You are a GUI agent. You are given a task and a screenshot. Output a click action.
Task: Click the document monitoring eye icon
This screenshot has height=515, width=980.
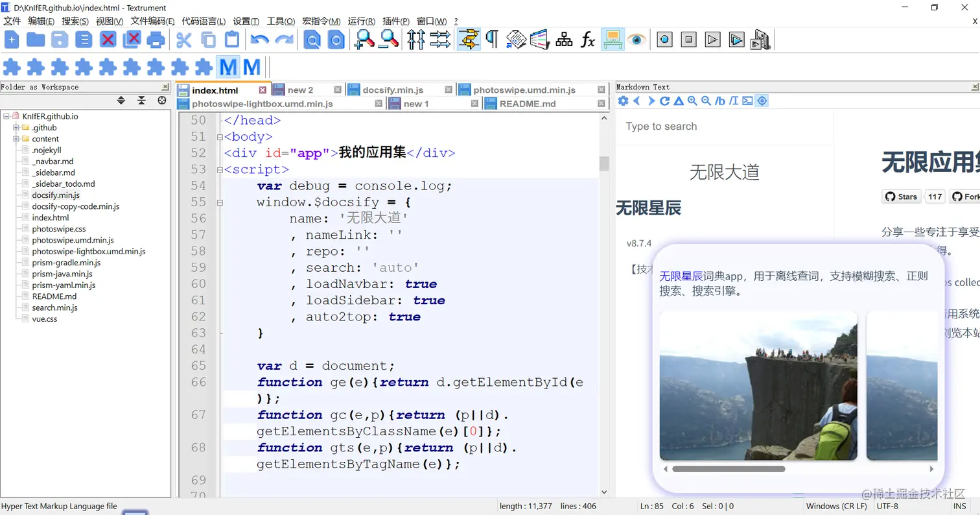tap(638, 40)
